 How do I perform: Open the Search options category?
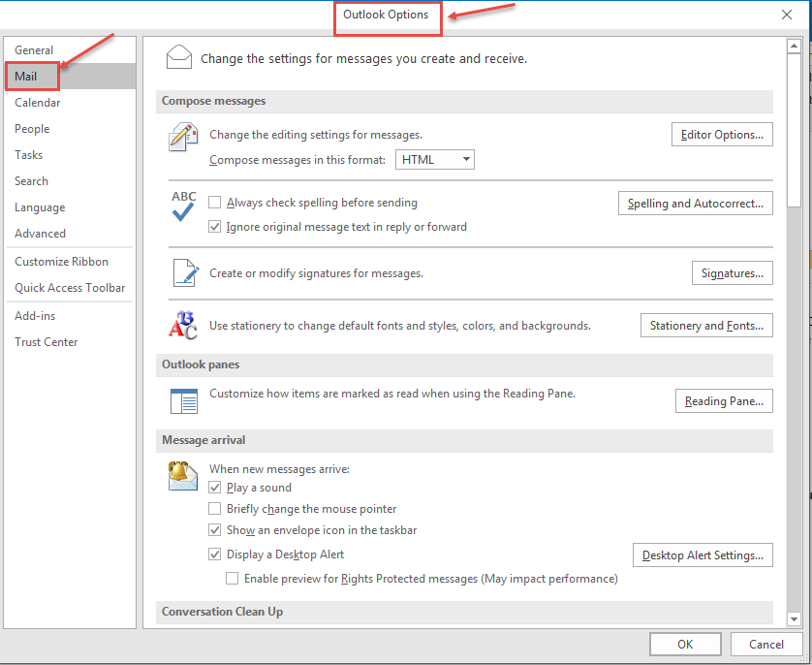pos(70,180)
